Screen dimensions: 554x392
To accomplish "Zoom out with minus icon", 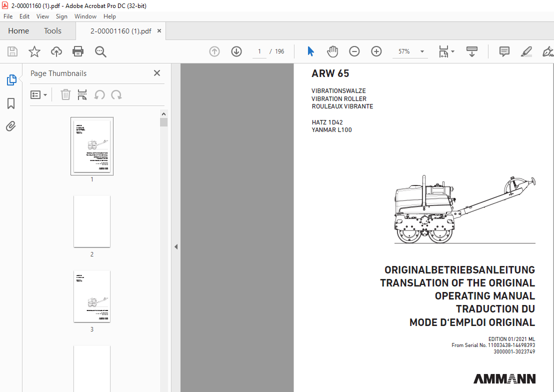I will pos(354,51).
